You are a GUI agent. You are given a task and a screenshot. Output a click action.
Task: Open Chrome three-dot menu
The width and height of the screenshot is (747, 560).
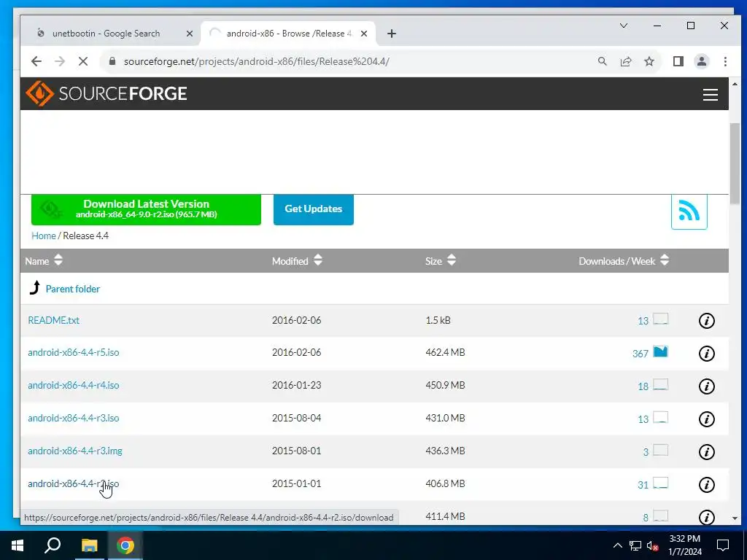click(x=725, y=61)
